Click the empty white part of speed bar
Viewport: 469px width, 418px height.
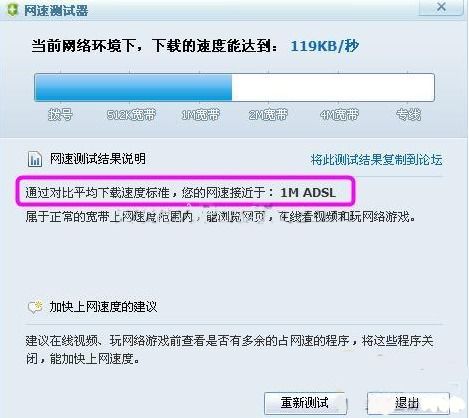pyautogui.click(x=333, y=87)
